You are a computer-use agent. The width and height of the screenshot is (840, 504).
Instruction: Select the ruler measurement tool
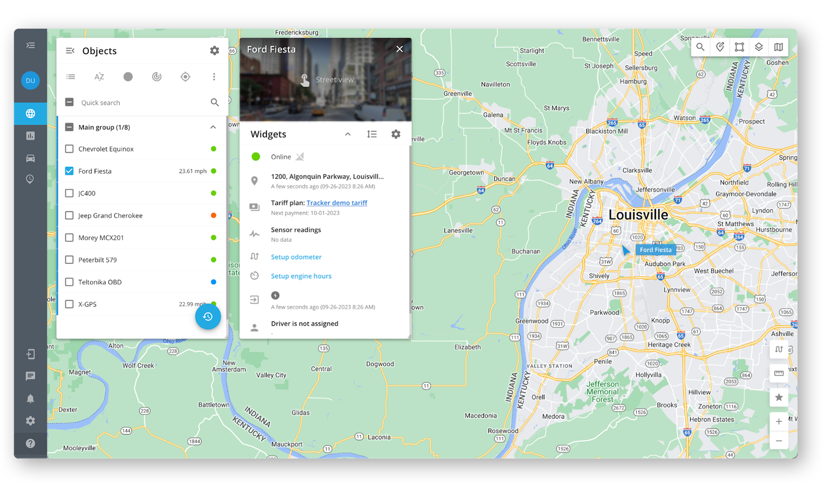point(779,373)
